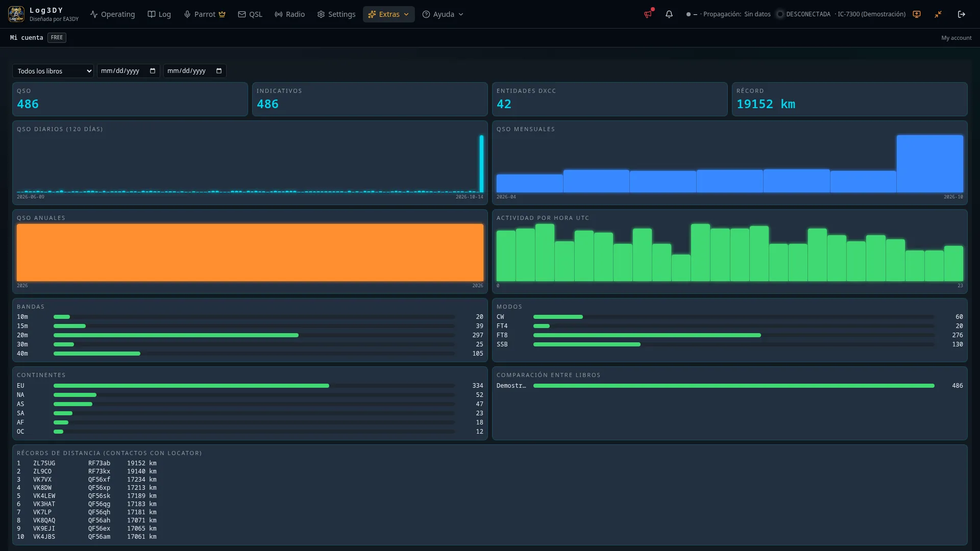Click the VK4JBS callsign in row 10
This screenshot has width=980, height=551.
(x=44, y=537)
